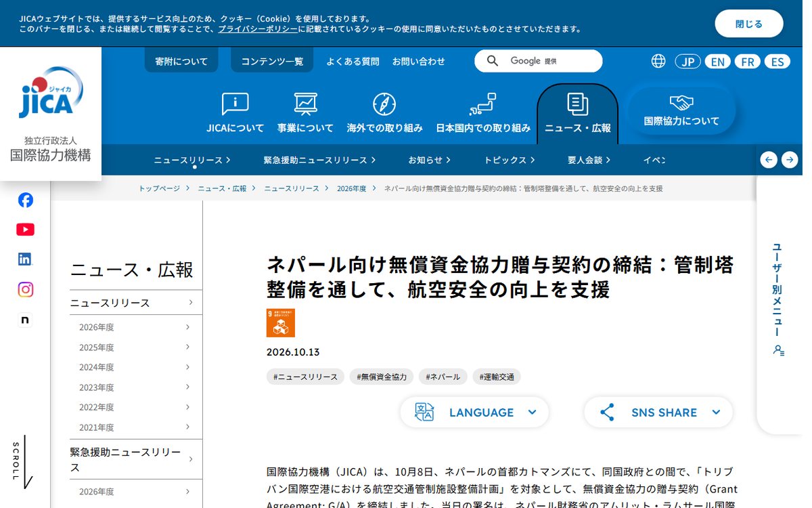Switch language to FR
812x508 pixels.
point(747,62)
